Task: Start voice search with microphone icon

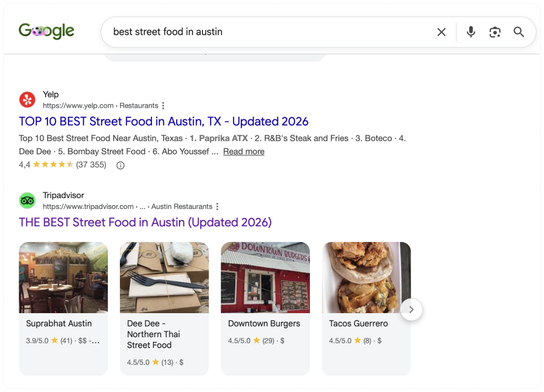Action: pos(471,32)
